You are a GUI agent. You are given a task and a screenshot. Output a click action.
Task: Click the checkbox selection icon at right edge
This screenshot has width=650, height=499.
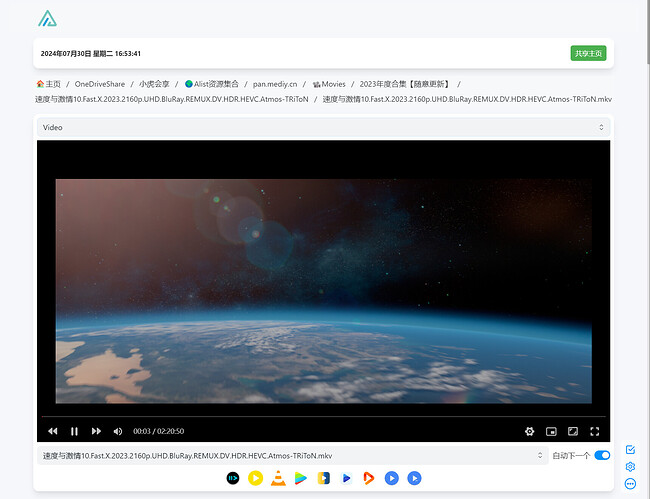coord(630,449)
